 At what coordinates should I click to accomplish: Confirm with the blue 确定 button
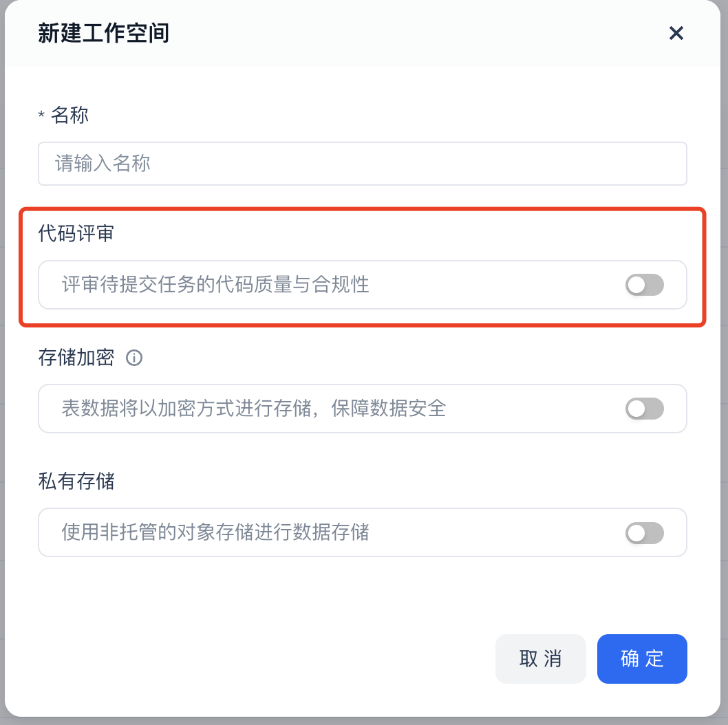pos(642,659)
